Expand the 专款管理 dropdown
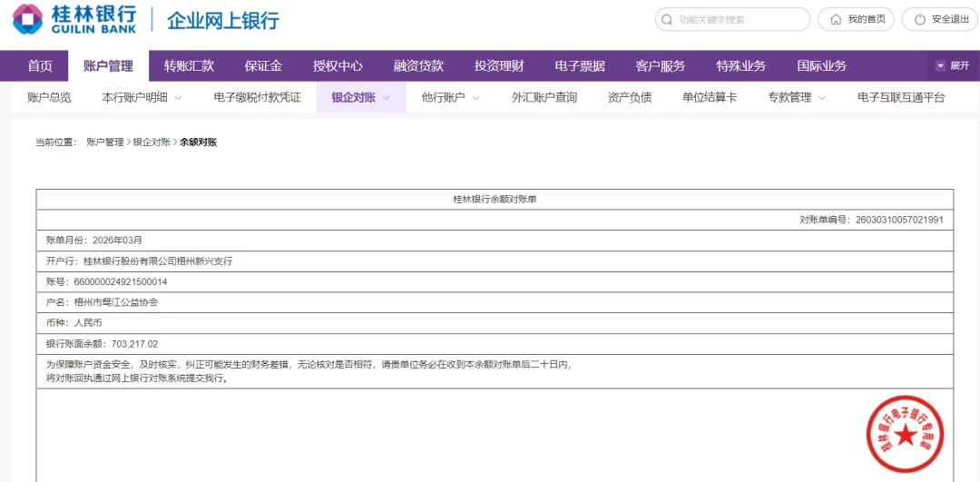Image resolution: width=980 pixels, height=482 pixels. [797, 97]
